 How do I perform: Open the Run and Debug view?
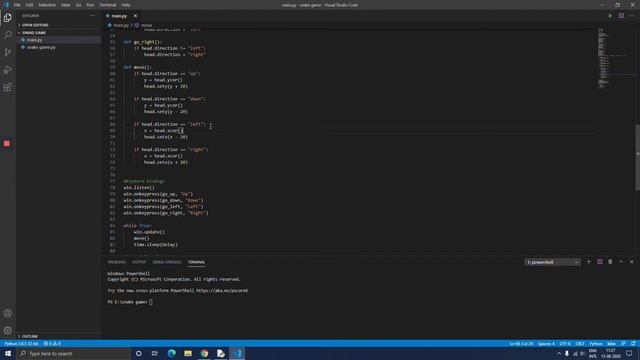click(x=7, y=70)
